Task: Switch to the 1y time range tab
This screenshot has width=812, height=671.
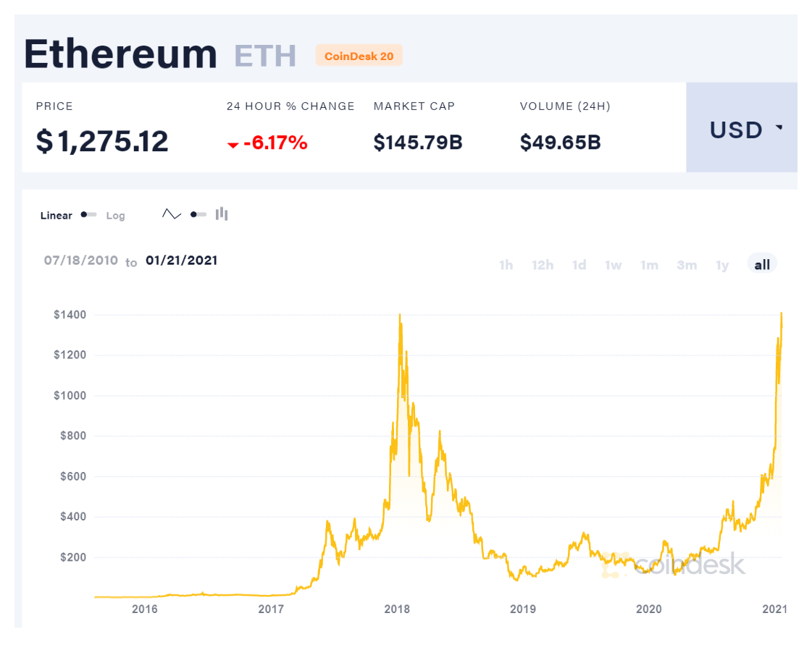Action: click(x=722, y=266)
